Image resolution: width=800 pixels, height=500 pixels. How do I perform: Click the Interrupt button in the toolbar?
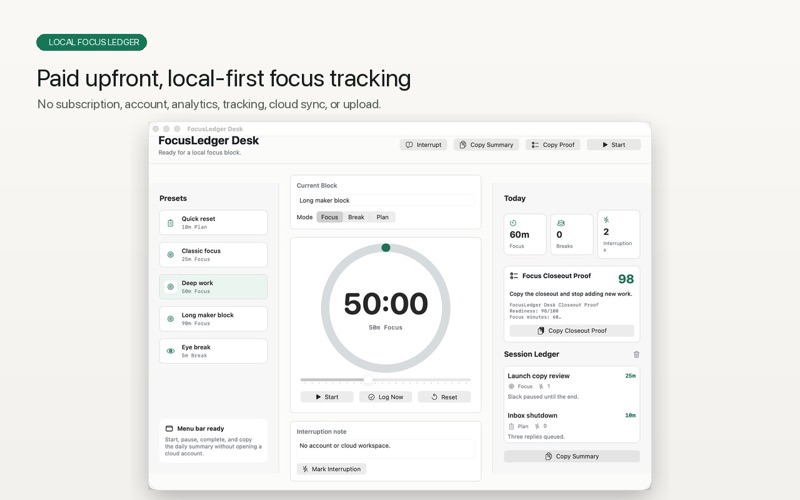pyautogui.click(x=423, y=145)
